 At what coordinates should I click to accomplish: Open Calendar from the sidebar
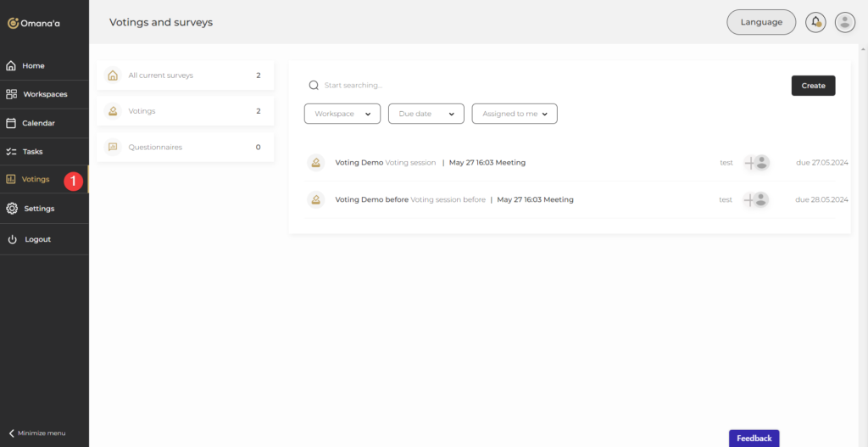38,123
